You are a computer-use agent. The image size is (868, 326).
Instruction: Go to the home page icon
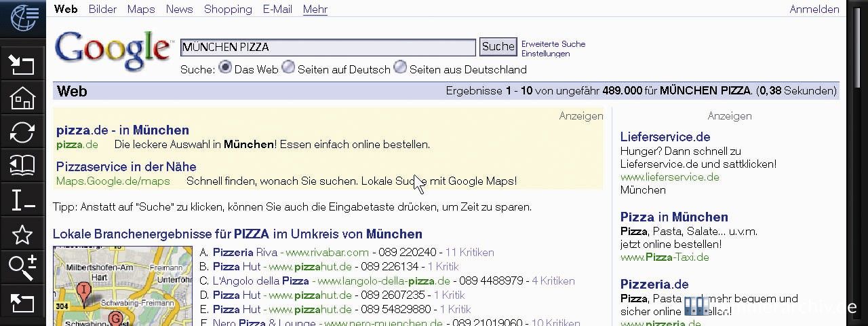pyautogui.click(x=22, y=99)
